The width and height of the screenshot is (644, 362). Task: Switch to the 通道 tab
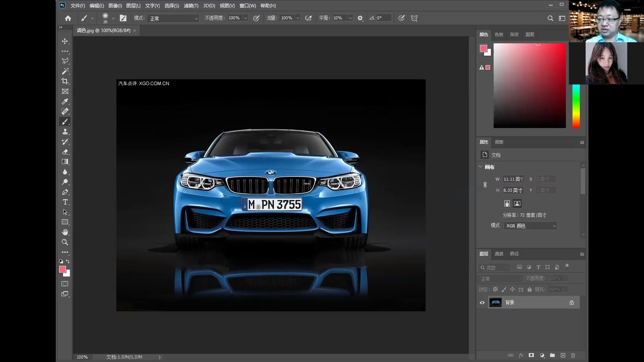499,254
